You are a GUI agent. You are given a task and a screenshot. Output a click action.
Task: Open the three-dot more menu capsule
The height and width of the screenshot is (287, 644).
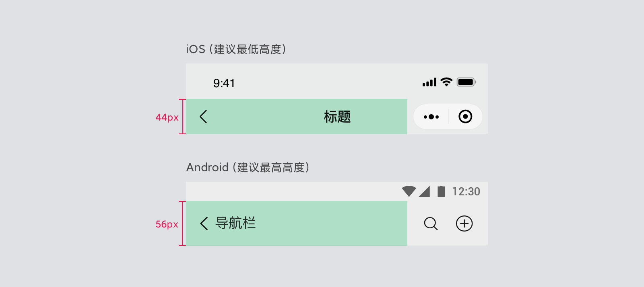pyautogui.click(x=431, y=117)
